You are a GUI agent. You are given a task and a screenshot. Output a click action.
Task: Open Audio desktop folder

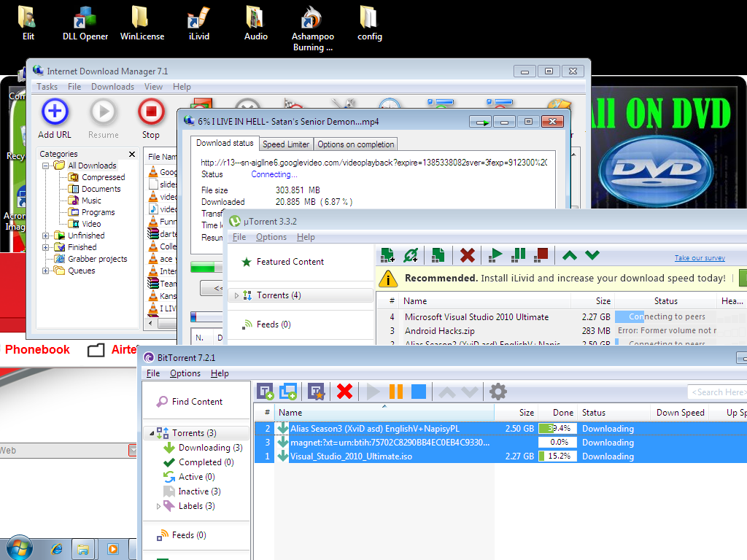click(x=256, y=24)
